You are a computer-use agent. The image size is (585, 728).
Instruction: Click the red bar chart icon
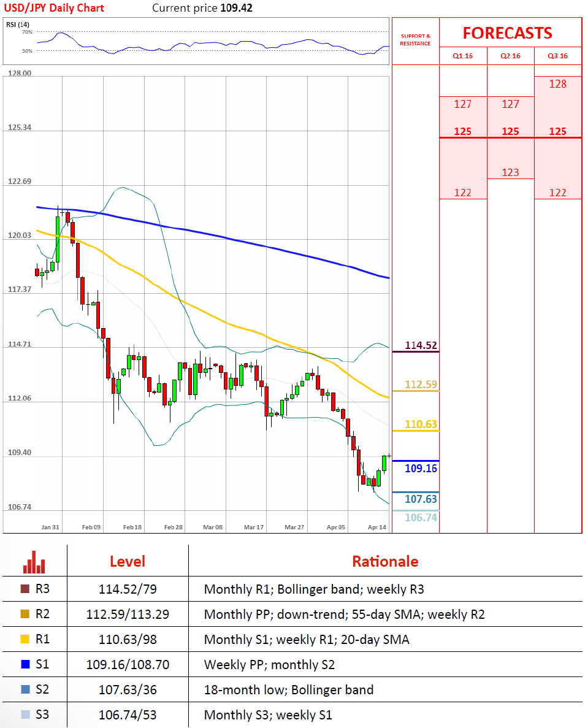[34, 562]
